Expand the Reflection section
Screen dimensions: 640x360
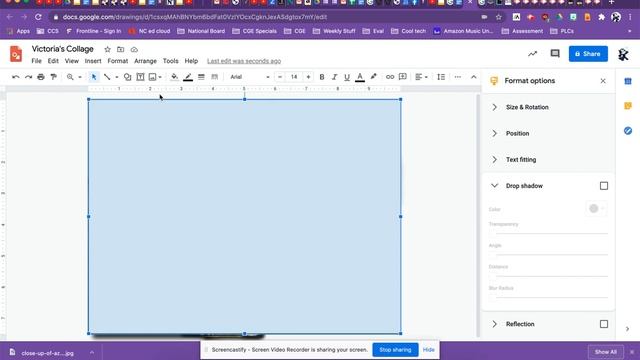click(x=494, y=324)
